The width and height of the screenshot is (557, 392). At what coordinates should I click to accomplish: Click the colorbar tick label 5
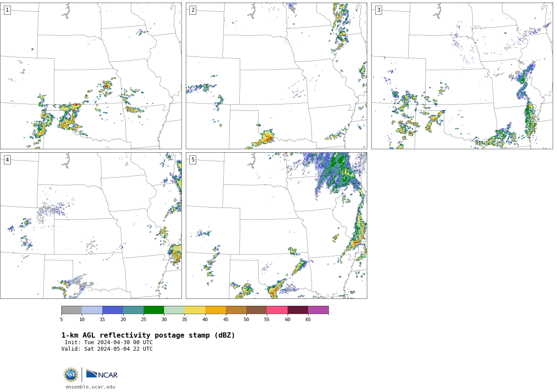click(61, 319)
